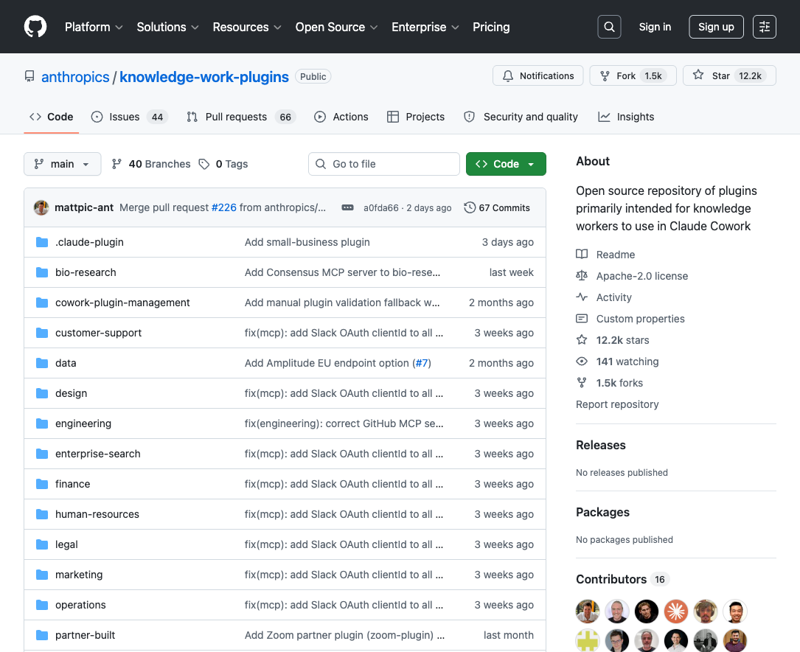
Task: Open the marketing folder
Action: [x=79, y=574]
